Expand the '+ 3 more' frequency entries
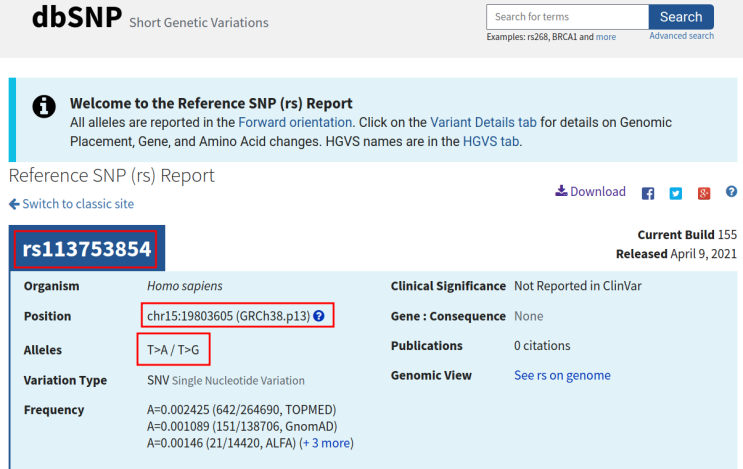743x469 pixels. [x=326, y=443]
